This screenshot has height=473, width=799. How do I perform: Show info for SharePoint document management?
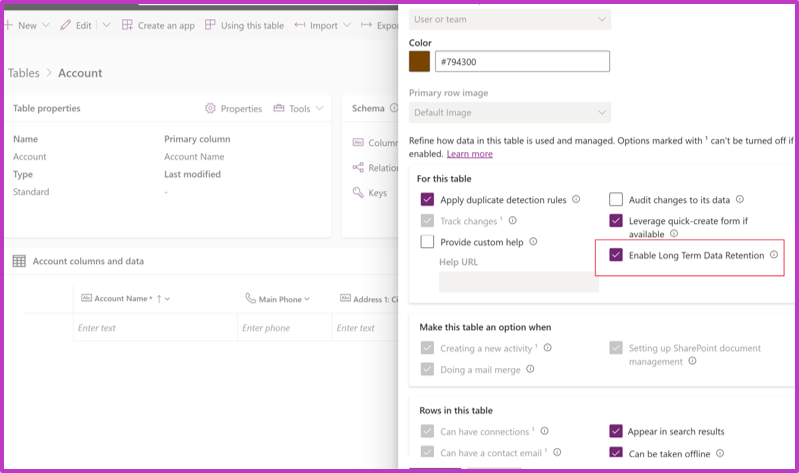tap(692, 361)
